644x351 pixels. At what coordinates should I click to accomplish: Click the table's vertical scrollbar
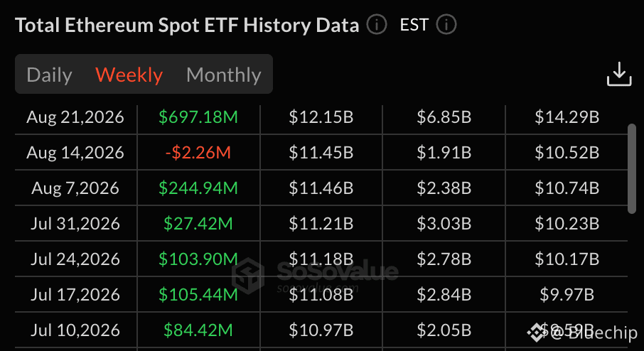click(x=632, y=168)
